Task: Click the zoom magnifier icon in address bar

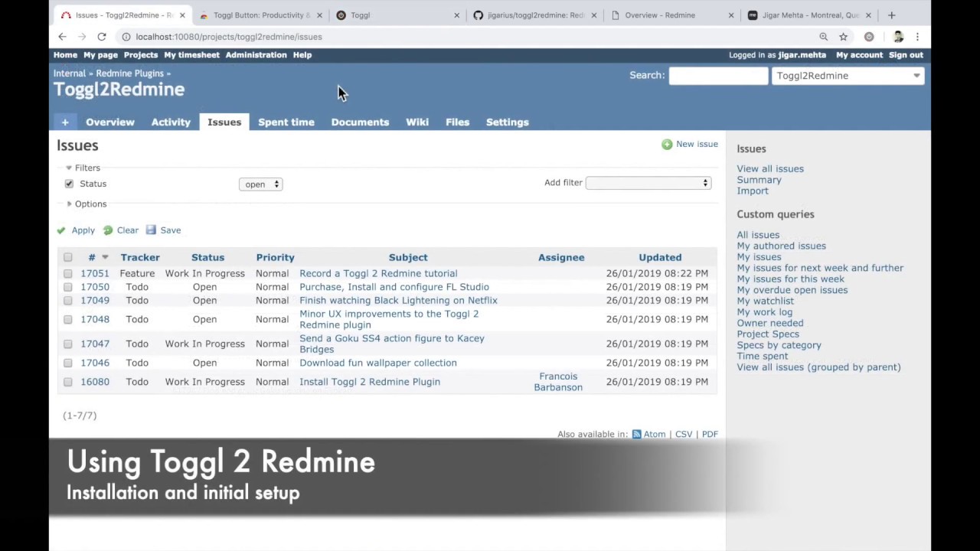Action: click(824, 37)
